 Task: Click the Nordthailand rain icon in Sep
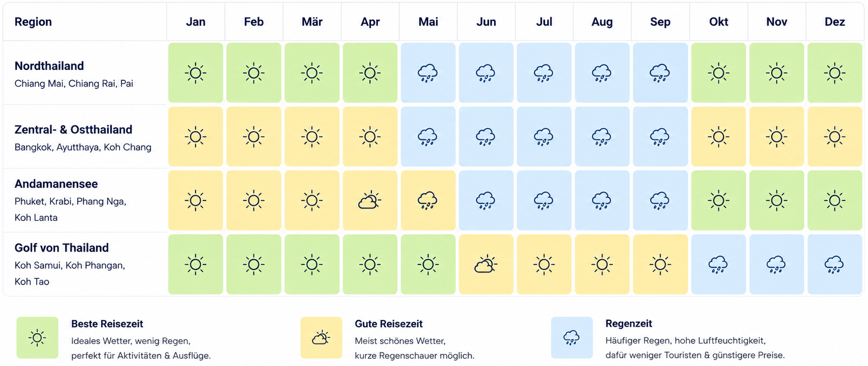click(660, 73)
